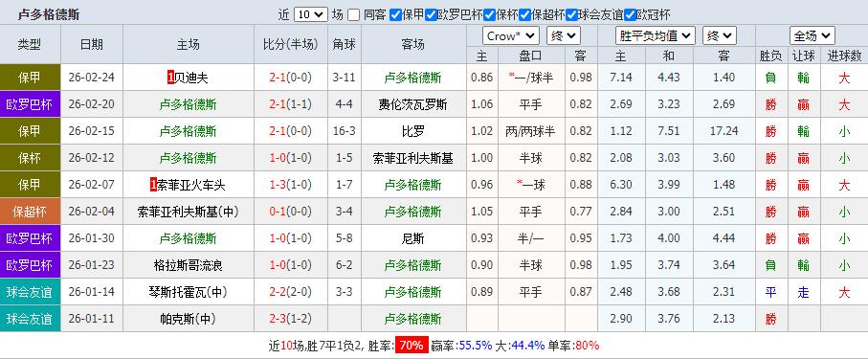Click the 70% win rate badge

pyautogui.click(x=412, y=346)
